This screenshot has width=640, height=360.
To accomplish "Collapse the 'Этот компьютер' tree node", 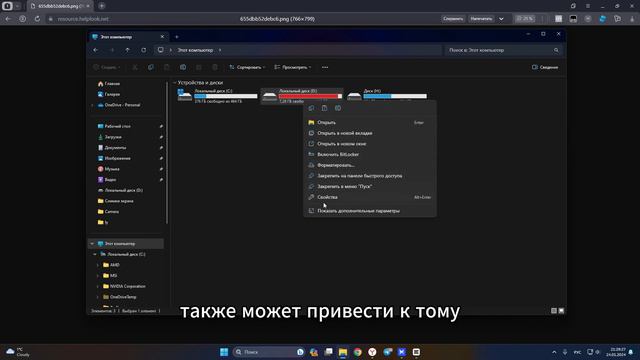I will click(92, 244).
